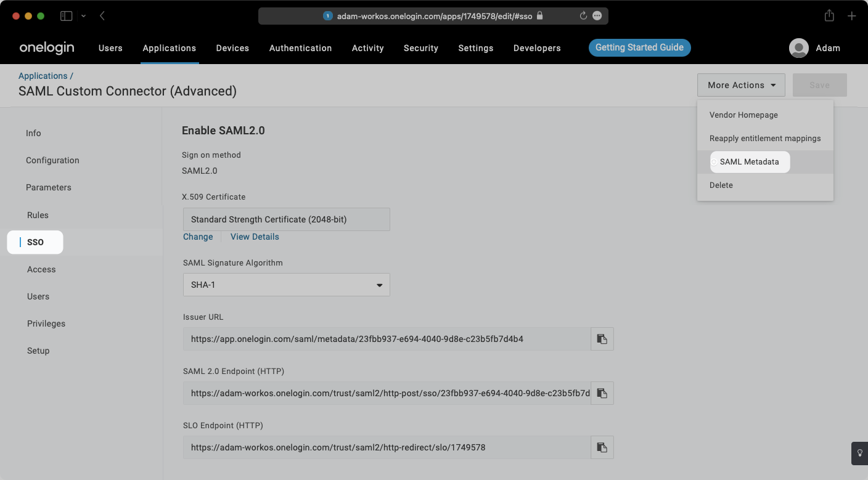Copy the Issuer URL using its copy icon
The width and height of the screenshot is (868, 480).
[x=602, y=338]
